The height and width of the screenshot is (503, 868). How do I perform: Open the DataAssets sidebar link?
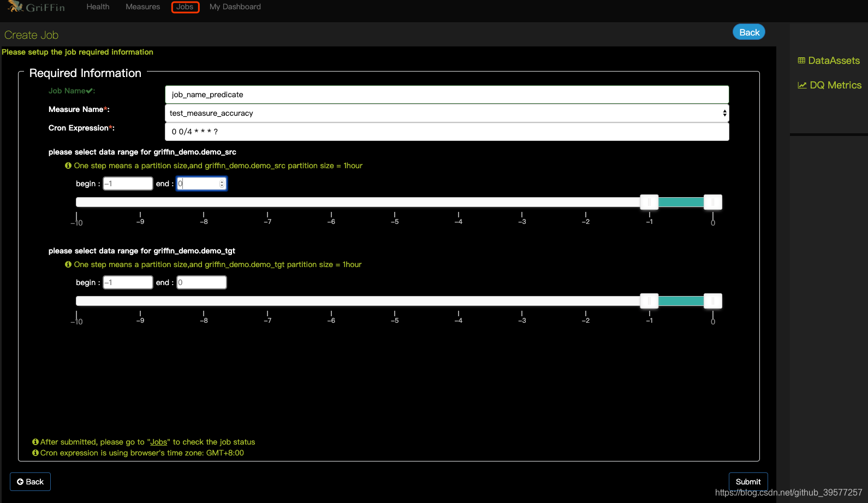click(829, 61)
